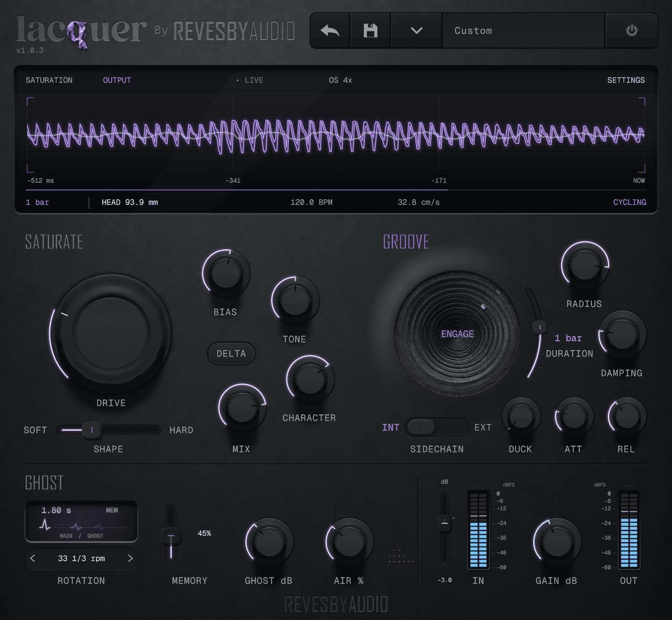Image resolution: width=672 pixels, height=620 pixels.
Task: Click the AIR % knob
Action: [349, 542]
